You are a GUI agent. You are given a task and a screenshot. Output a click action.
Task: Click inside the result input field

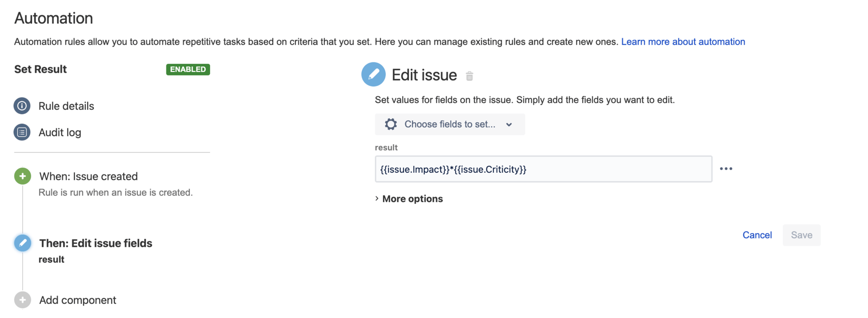coord(543,169)
